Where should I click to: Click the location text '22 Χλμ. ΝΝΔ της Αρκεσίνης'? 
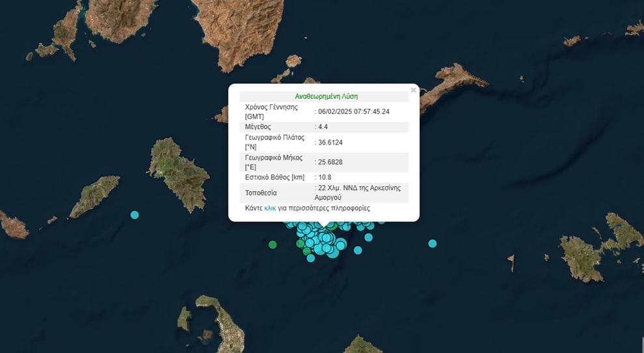coord(359,188)
